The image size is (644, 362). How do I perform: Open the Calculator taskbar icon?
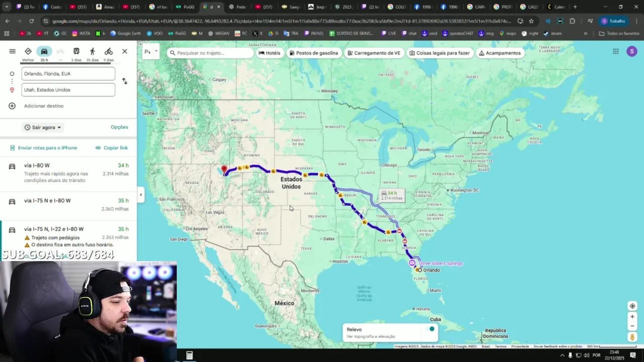(189, 355)
